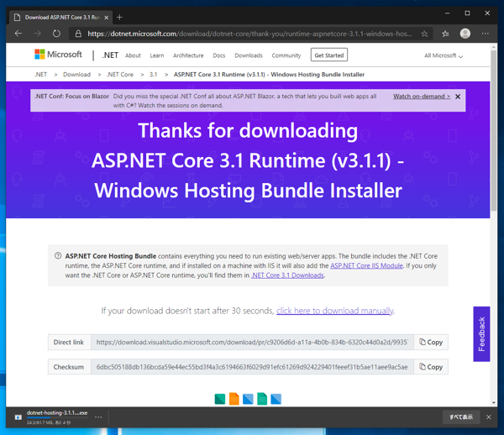Open the Watch on-demand link

pos(422,96)
